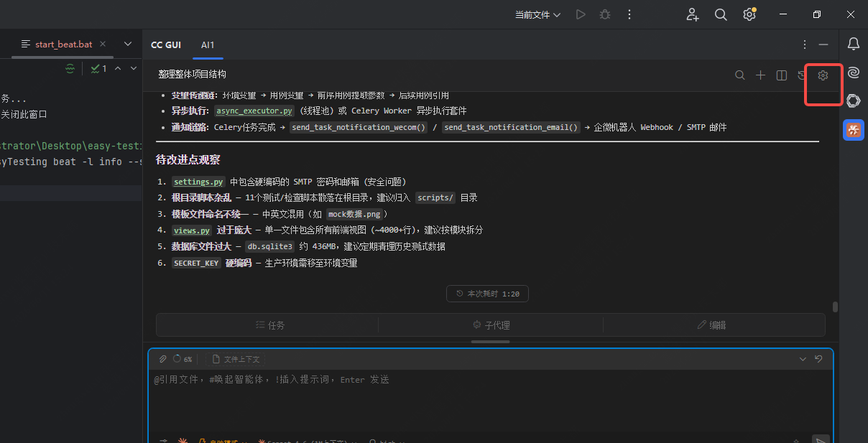Click the mock数据.png code label
The image size is (868, 443).
tap(354, 215)
